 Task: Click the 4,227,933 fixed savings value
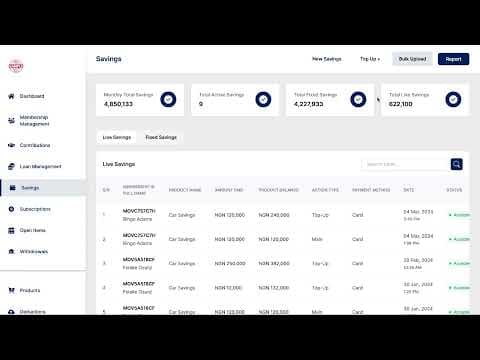[x=309, y=104]
